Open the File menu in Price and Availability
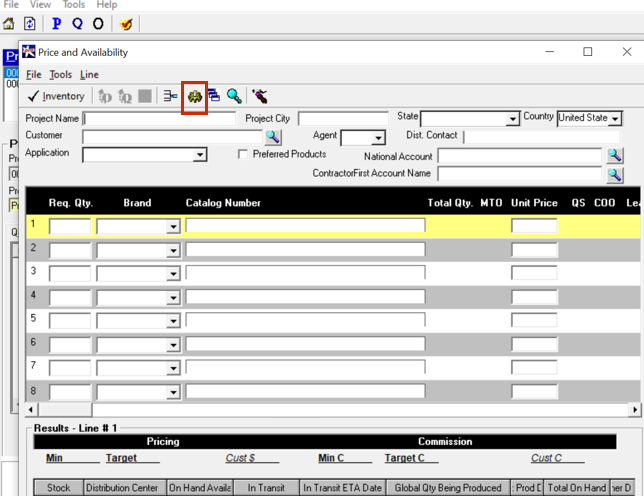 pos(34,75)
